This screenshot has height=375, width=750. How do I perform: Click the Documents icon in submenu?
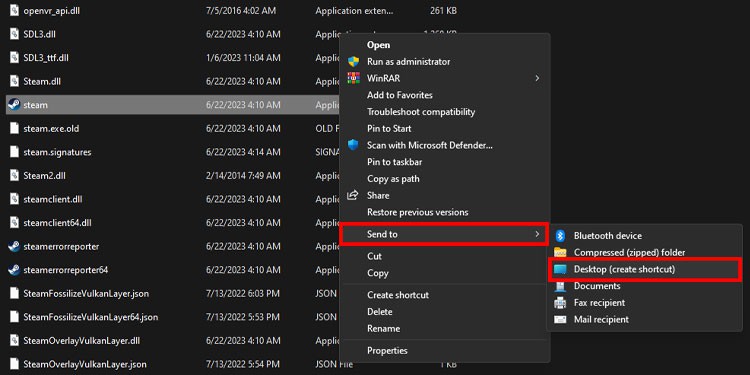[x=560, y=286]
